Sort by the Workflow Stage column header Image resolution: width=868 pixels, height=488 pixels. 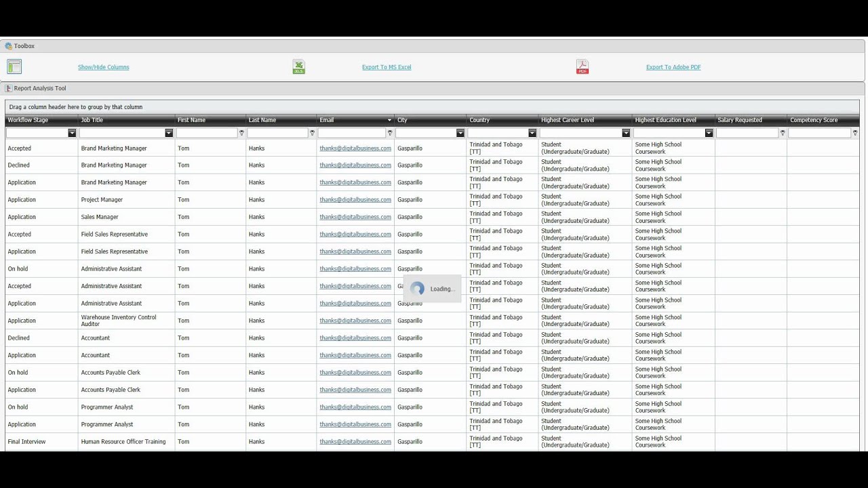[28, 120]
